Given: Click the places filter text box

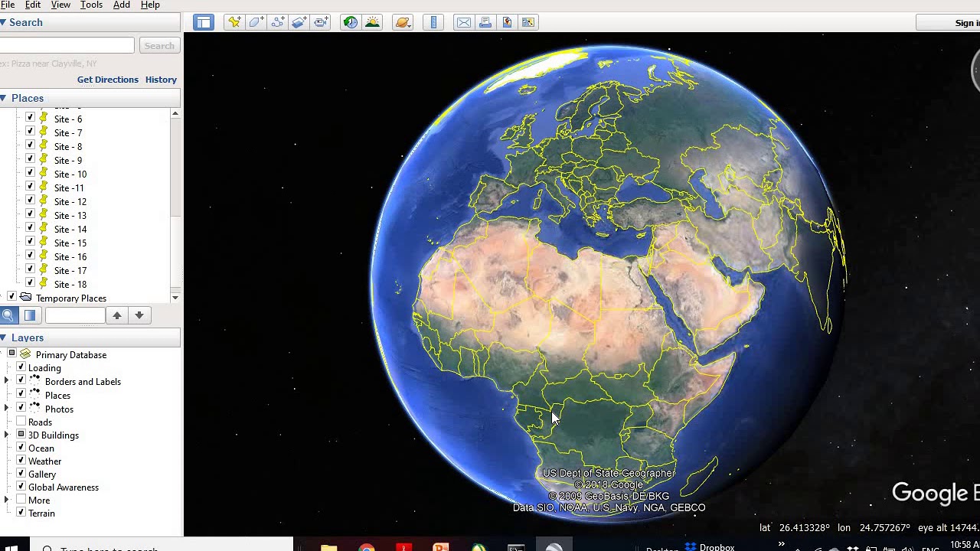Looking at the screenshot, I should pos(75,315).
